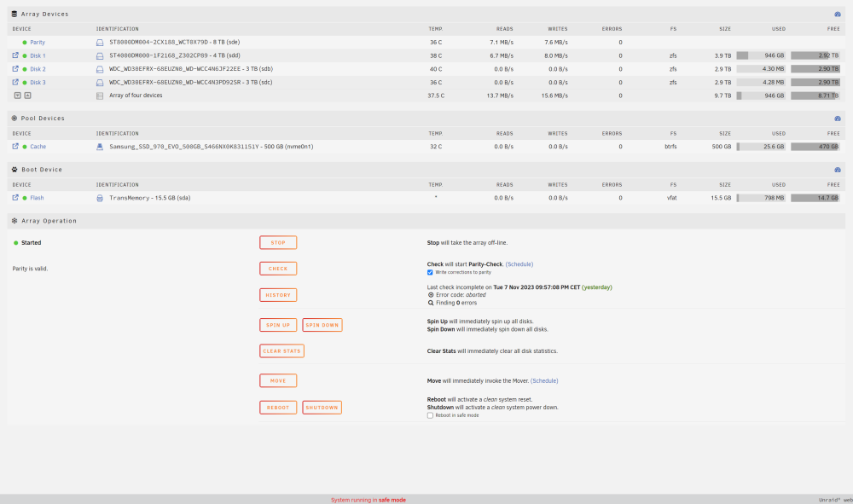Stop the array
The width and height of the screenshot is (853, 504).
278,242
